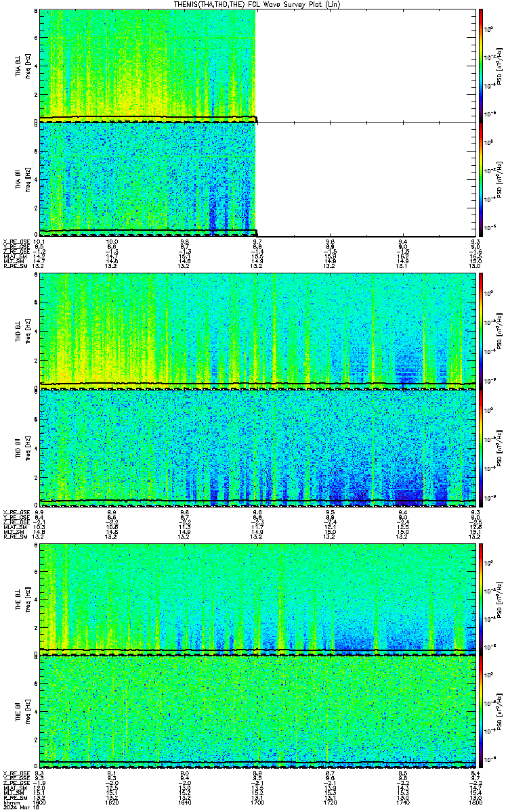Click the THD B-parallel PSD color bar

(481, 447)
